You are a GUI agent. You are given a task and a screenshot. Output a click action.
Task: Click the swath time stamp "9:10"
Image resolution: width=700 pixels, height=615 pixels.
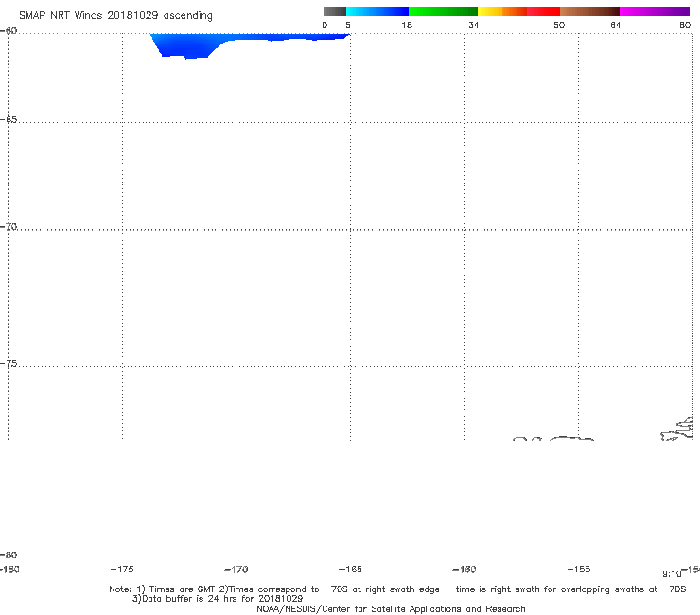(x=672, y=574)
